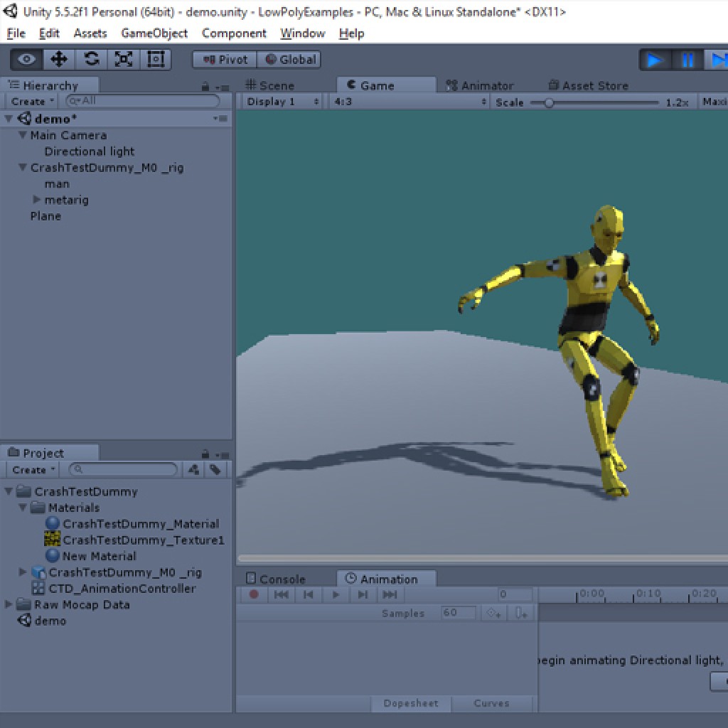Select the Scale tool
728x728 pixels.
click(124, 59)
